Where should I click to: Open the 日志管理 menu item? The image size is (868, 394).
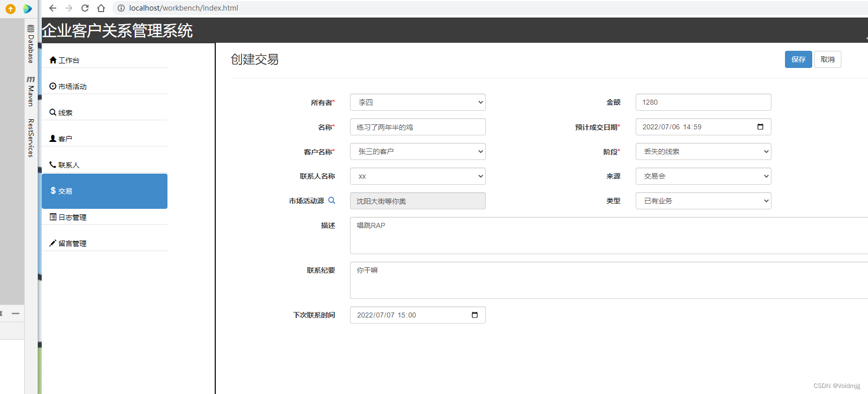click(105, 217)
